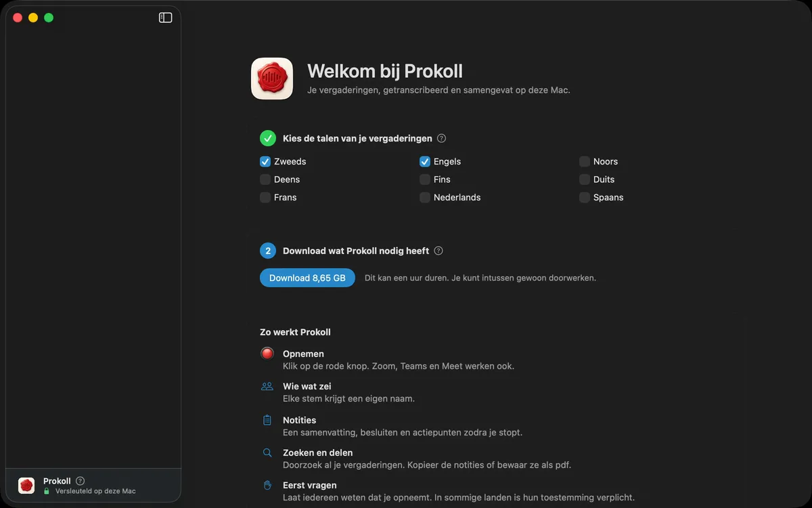This screenshot has width=812, height=508.
Task: Click the Een samenvatting, besluiten description
Action: coord(403,432)
